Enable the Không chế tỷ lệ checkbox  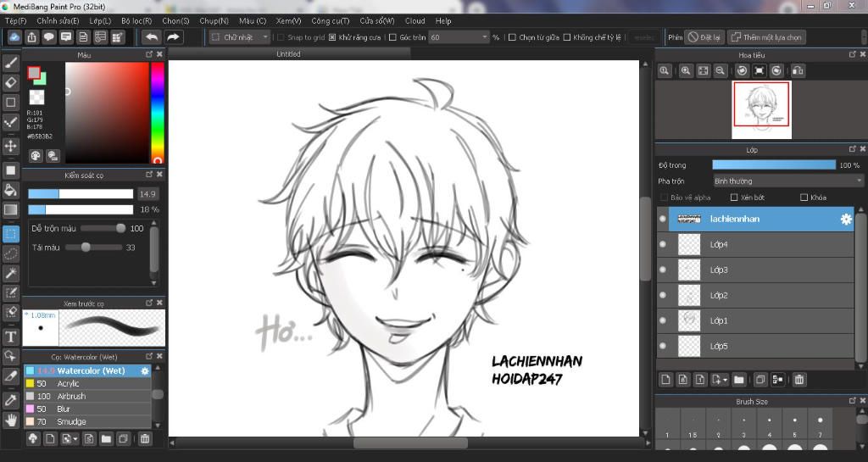(567, 37)
